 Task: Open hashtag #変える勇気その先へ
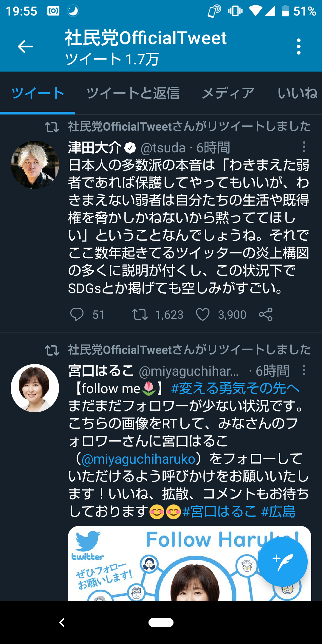[x=235, y=388]
